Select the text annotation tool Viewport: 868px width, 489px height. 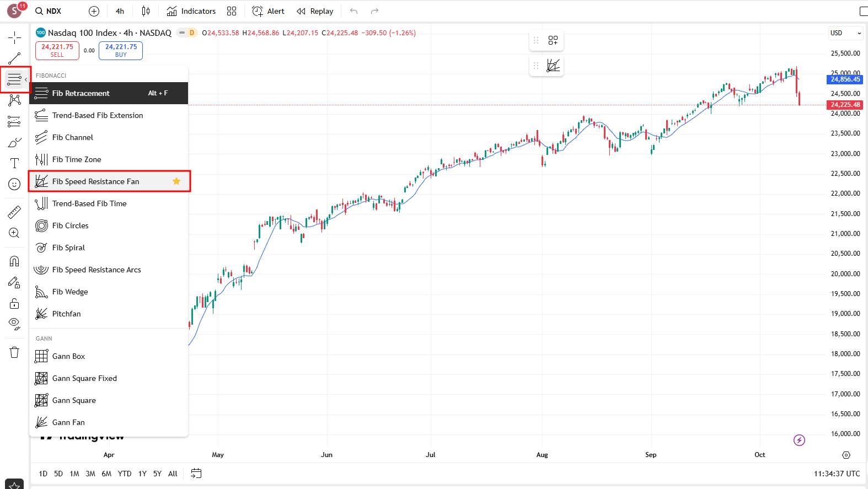click(14, 163)
